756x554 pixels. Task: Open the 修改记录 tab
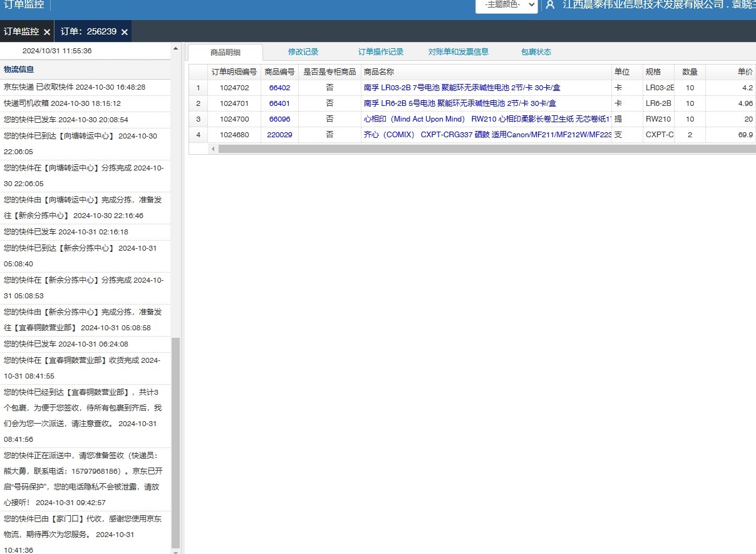tap(303, 52)
